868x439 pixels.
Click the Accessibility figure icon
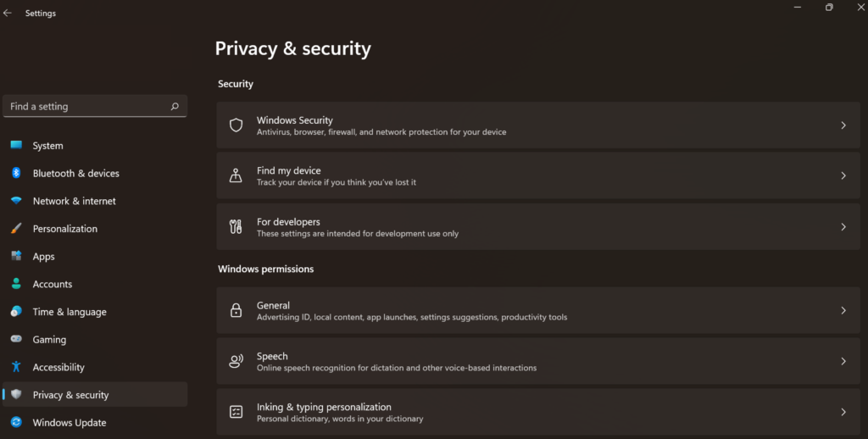(16, 366)
